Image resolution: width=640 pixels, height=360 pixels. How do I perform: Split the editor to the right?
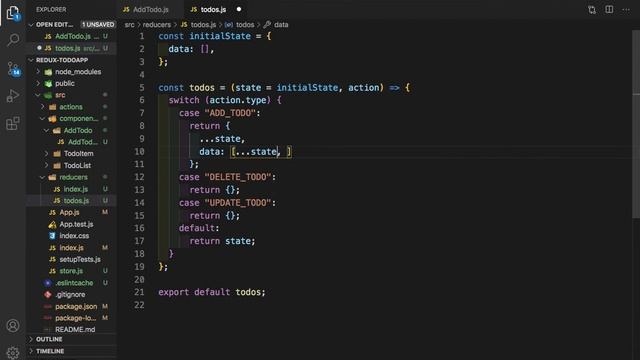pyautogui.click(x=609, y=9)
